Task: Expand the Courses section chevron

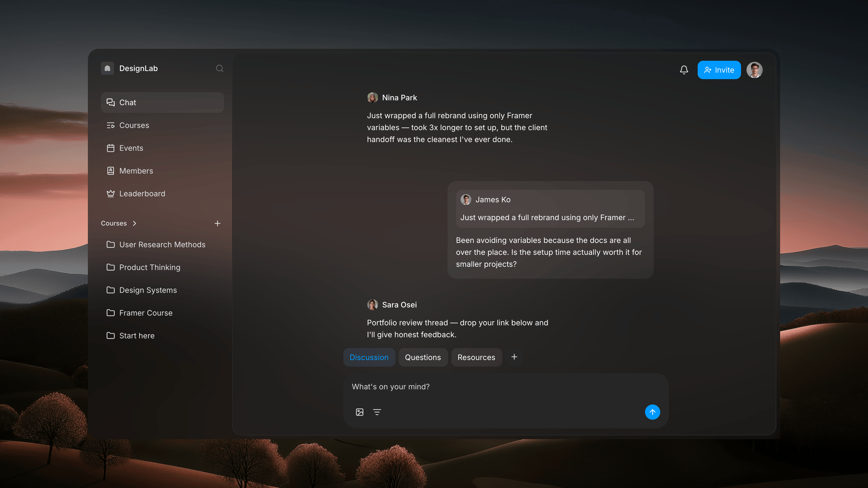Action: coord(135,223)
